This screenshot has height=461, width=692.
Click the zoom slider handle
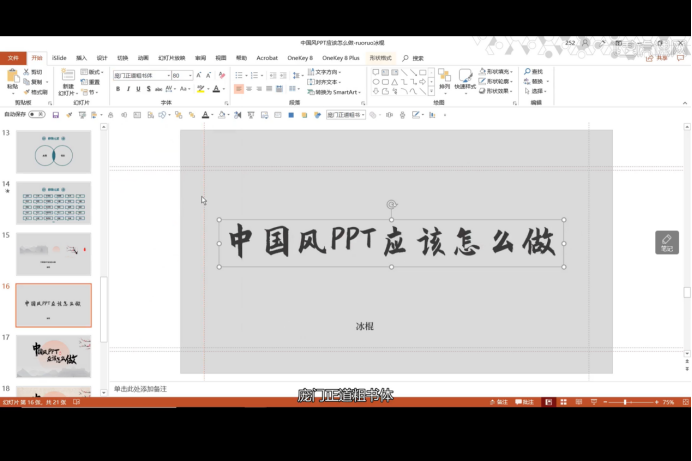pos(625,402)
